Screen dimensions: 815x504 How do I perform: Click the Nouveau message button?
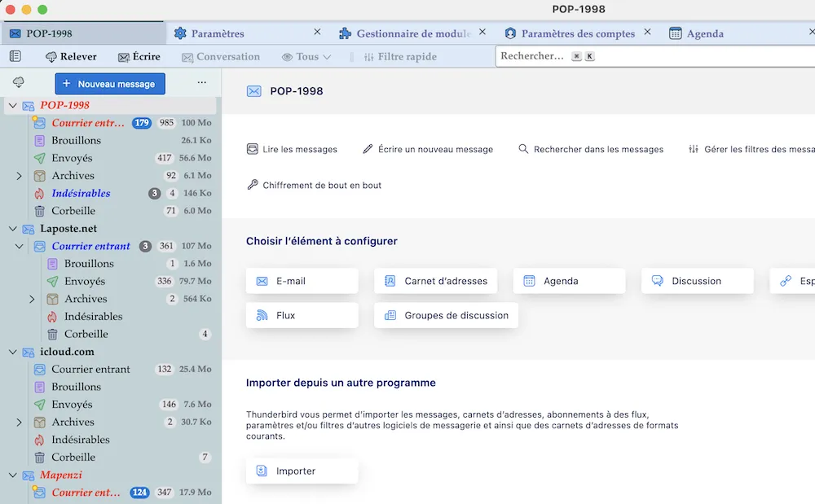[x=110, y=84]
